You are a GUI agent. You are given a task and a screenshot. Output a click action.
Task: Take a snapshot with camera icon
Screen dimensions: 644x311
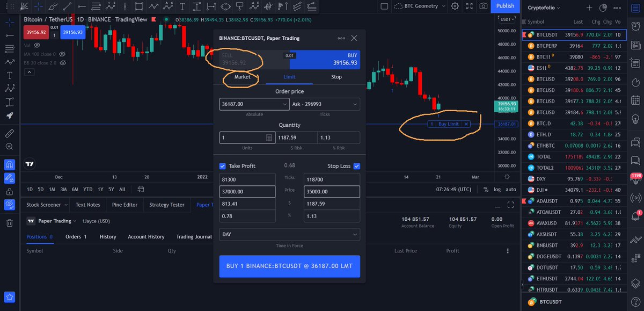(484, 6)
